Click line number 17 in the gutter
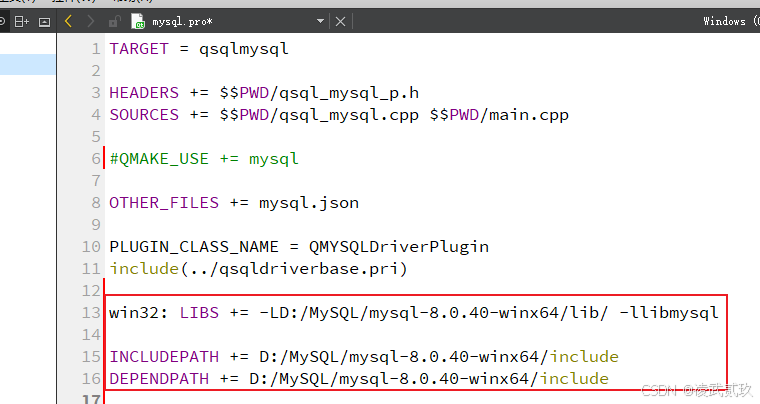 tap(91, 399)
